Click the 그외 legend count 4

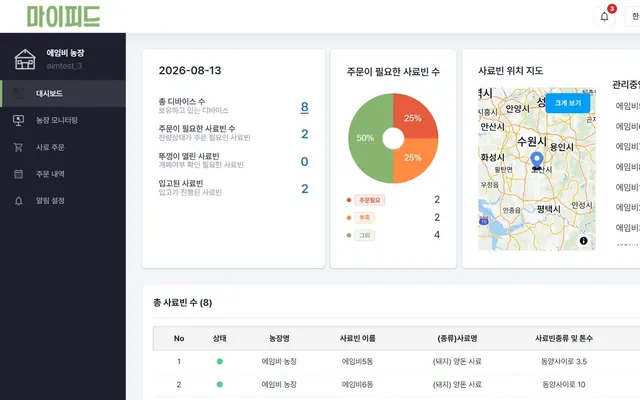(x=437, y=235)
